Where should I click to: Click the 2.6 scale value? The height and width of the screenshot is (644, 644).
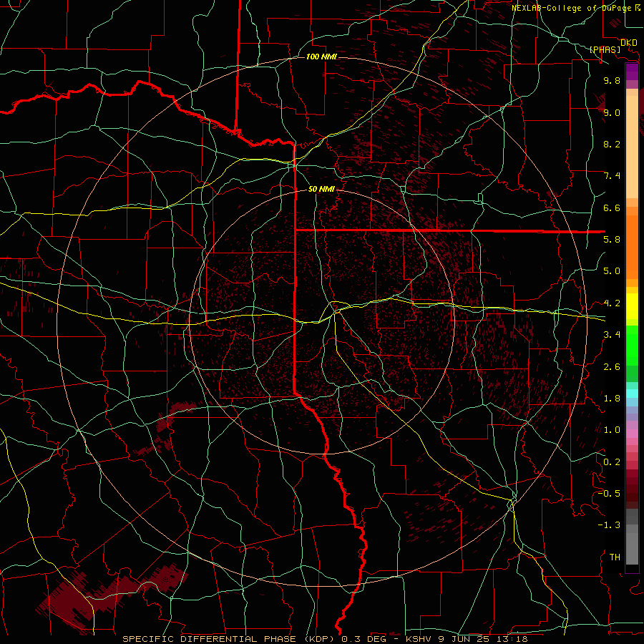click(x=612, y=367)
